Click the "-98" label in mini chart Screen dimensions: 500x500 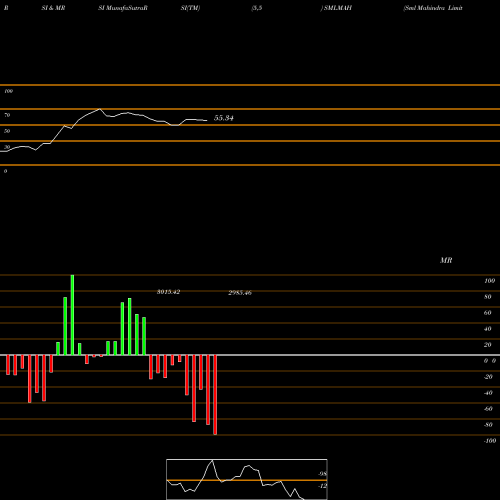[x=323, y=474]
